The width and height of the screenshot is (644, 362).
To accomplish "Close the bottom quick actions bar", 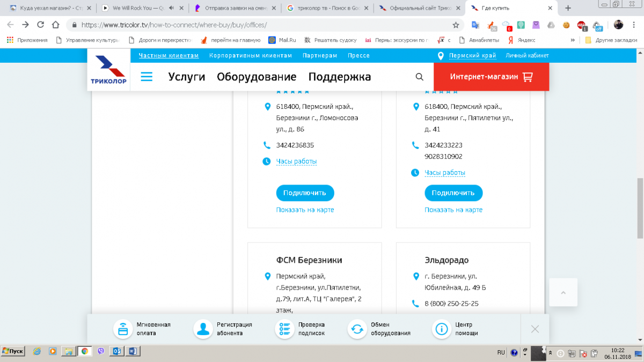I will click(535, 329).
